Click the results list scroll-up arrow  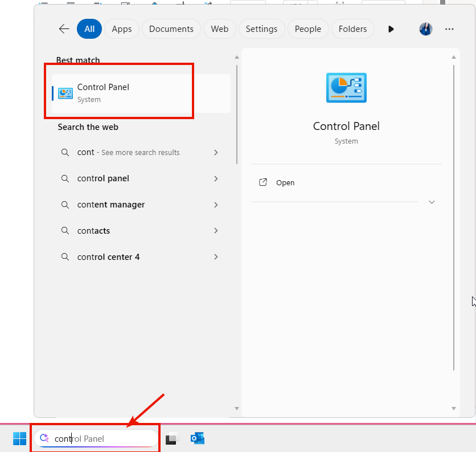237,57
